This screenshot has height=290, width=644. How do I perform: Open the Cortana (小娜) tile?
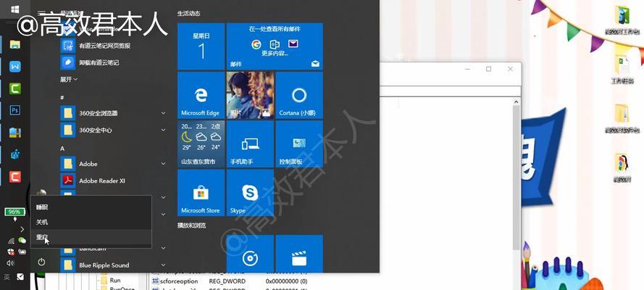pyautogui.click(x=299, y=95)
